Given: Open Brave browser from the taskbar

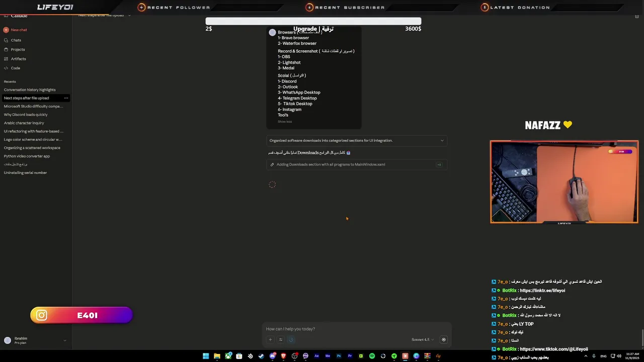Looking at the screenshot, I should point(283,356).
